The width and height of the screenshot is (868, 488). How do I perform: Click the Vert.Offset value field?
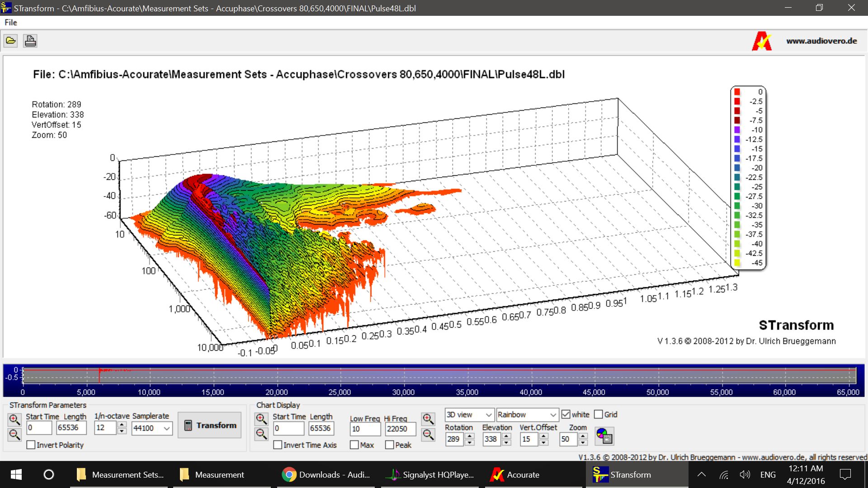[529, 439]
